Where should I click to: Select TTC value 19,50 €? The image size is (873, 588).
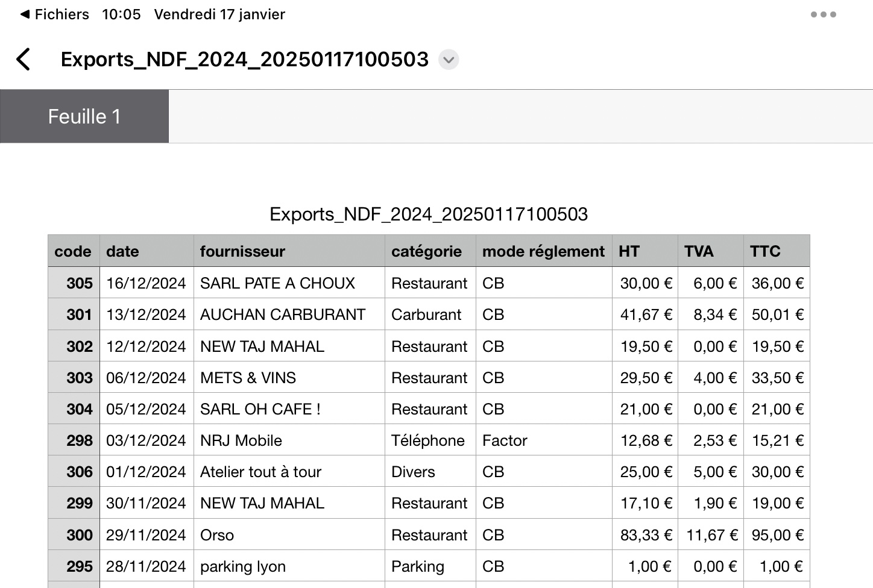tap(777, 346)
